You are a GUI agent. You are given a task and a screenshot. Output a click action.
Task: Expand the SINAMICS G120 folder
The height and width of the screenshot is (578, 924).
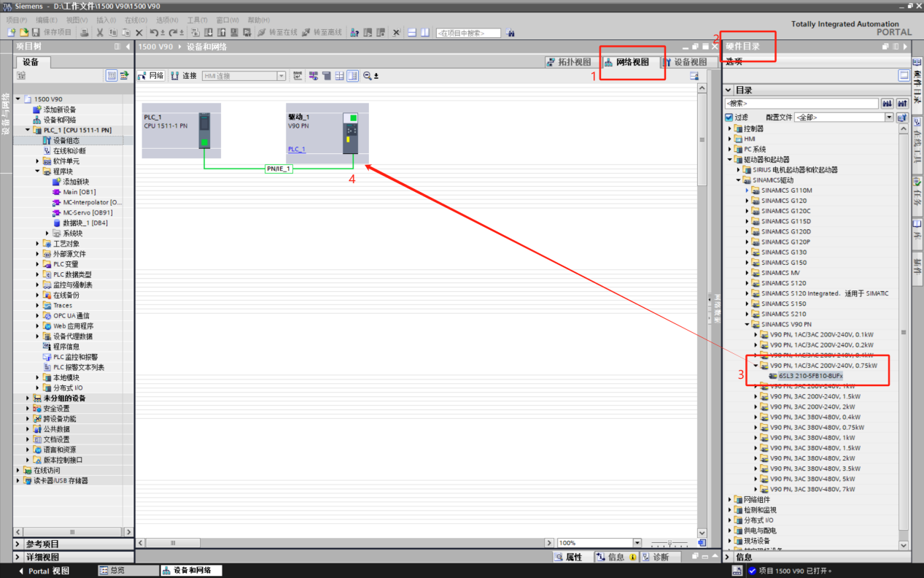(x=748, y=201)
